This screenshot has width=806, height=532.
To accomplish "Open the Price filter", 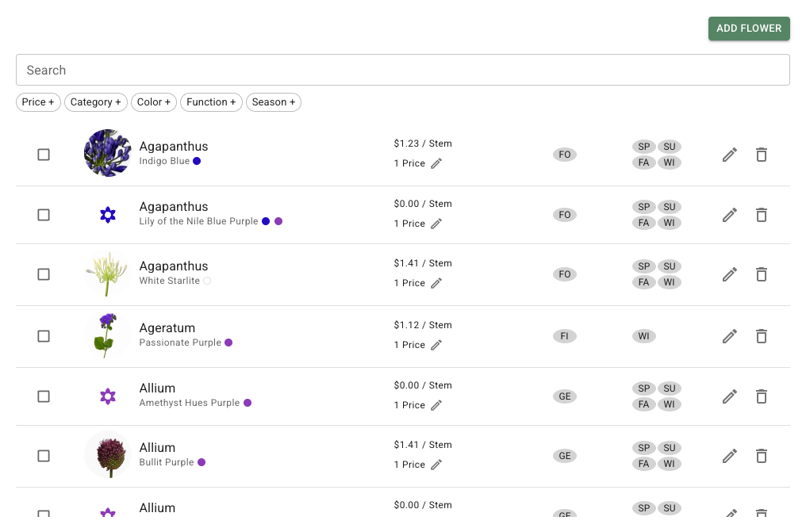I will (x=38, y=102).
